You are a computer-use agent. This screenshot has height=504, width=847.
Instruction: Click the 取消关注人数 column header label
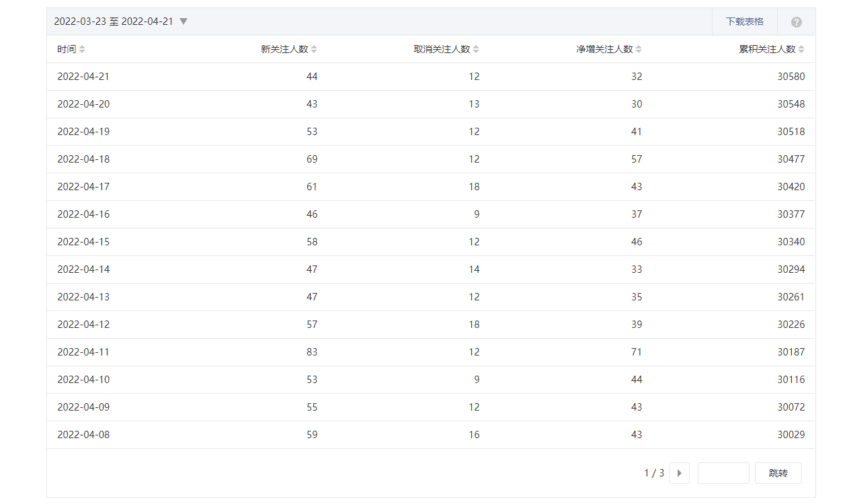click(442, 50)
